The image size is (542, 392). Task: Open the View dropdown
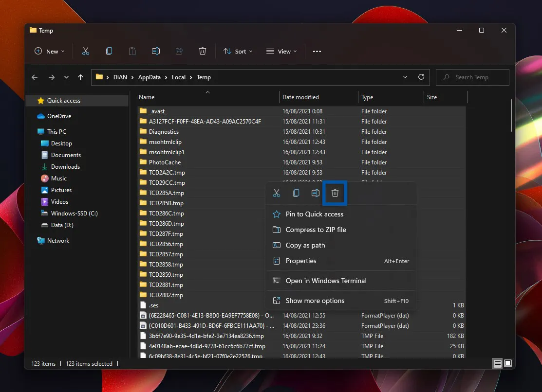(281, 51)
